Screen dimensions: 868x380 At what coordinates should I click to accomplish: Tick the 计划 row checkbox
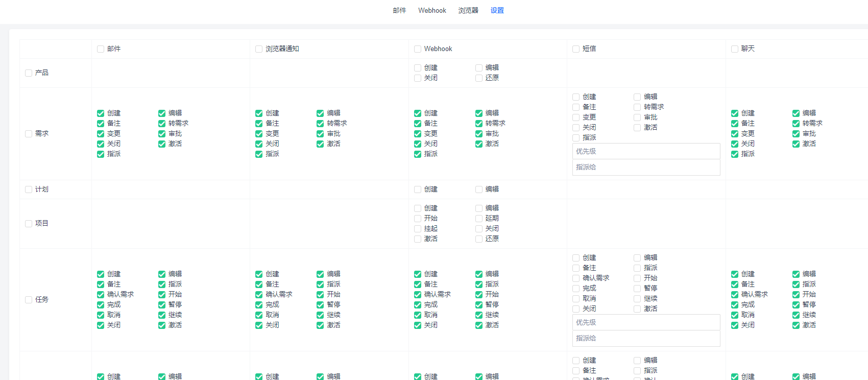[29, 189]
